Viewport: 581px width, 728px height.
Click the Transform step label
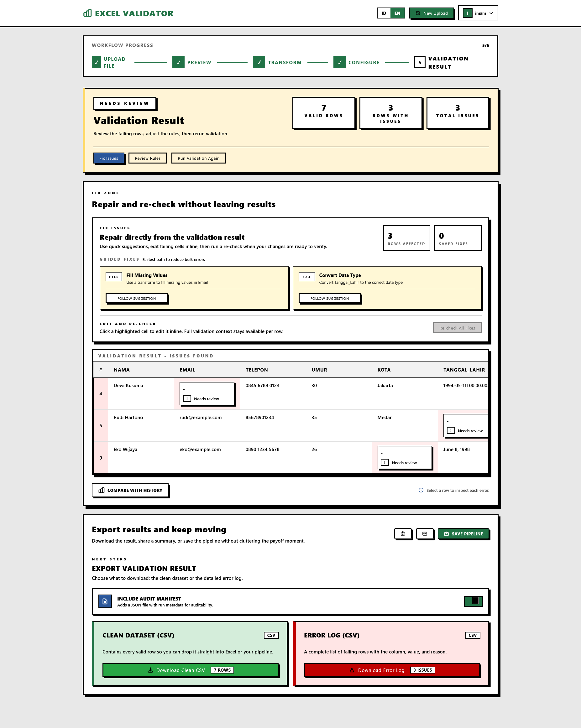tap(285, 62)
